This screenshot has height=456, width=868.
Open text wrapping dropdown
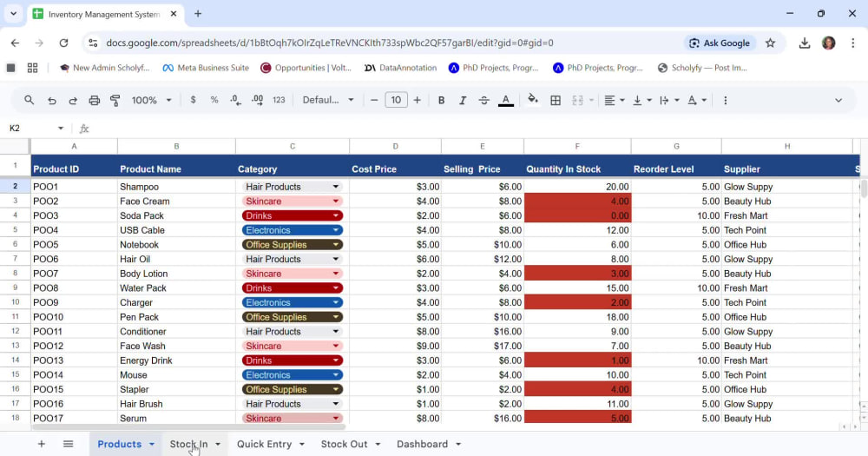pyautogui.click(x=669, y=100)
